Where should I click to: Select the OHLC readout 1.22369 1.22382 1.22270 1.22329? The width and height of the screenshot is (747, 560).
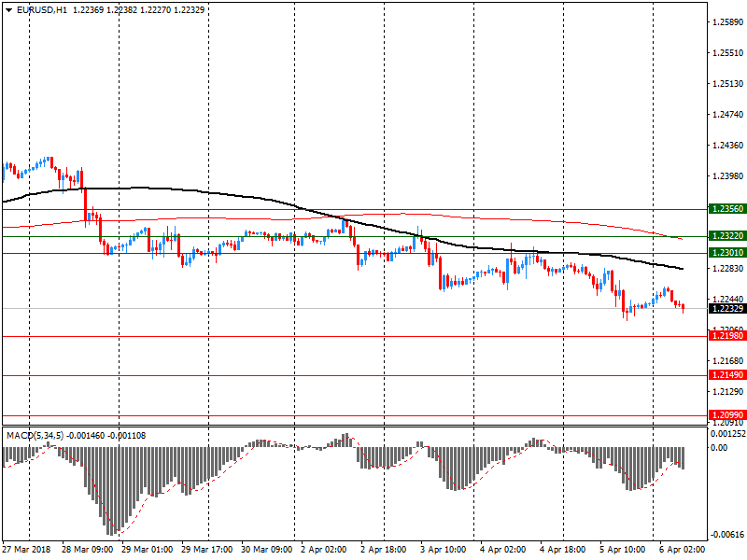coord(138,9)
